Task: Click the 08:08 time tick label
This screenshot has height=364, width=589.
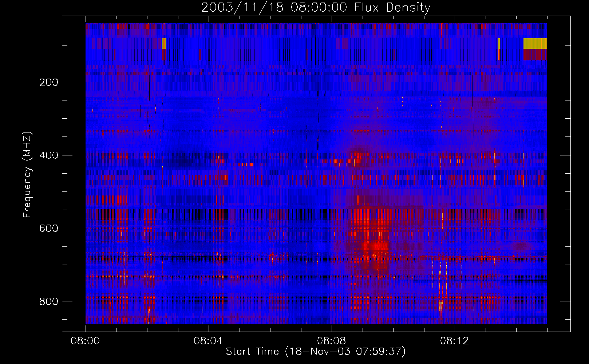Action: (x=331, y=341)
